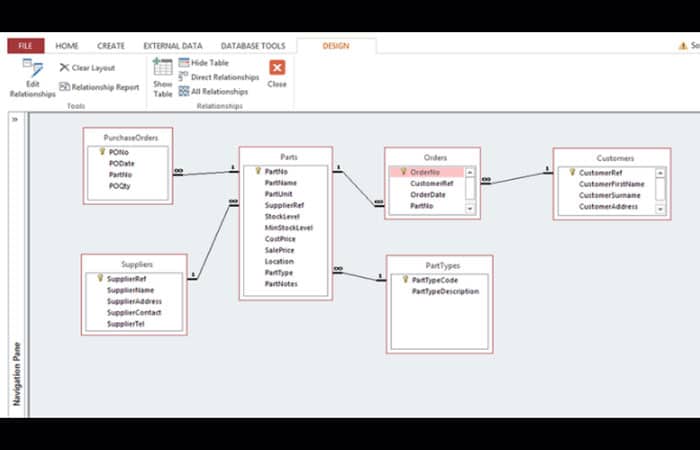Screen dimensions: 700x450
Task: Select SupplierAddress field in Suppliers
Action: [x=134, y=301]
